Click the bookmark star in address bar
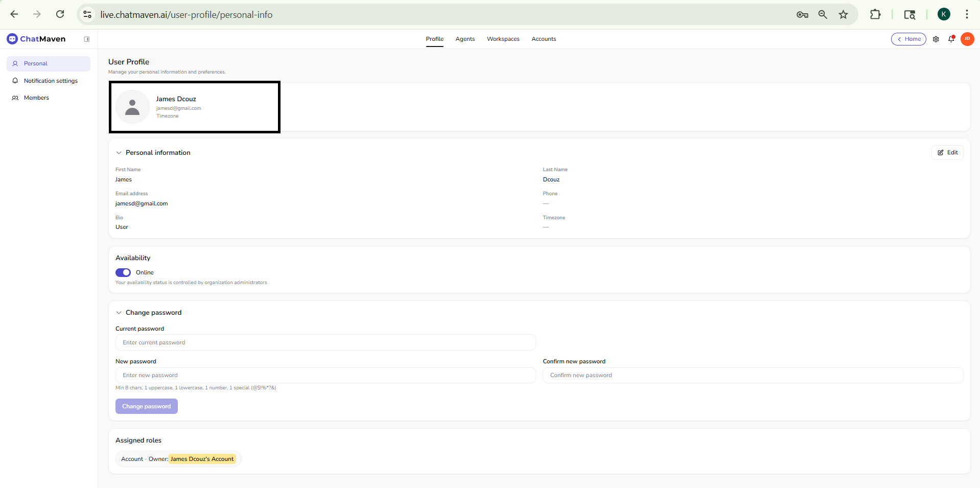 pyautogui.click(x=844, y=14)
